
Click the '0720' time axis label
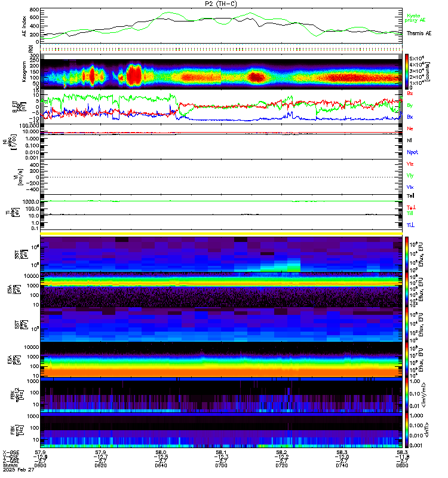coord(281,465)
